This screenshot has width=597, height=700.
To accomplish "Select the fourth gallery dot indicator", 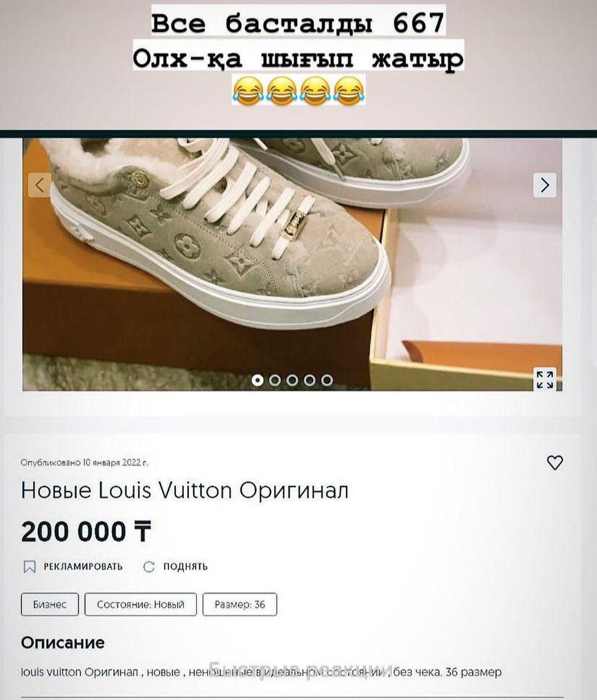I will coord(309,380).
